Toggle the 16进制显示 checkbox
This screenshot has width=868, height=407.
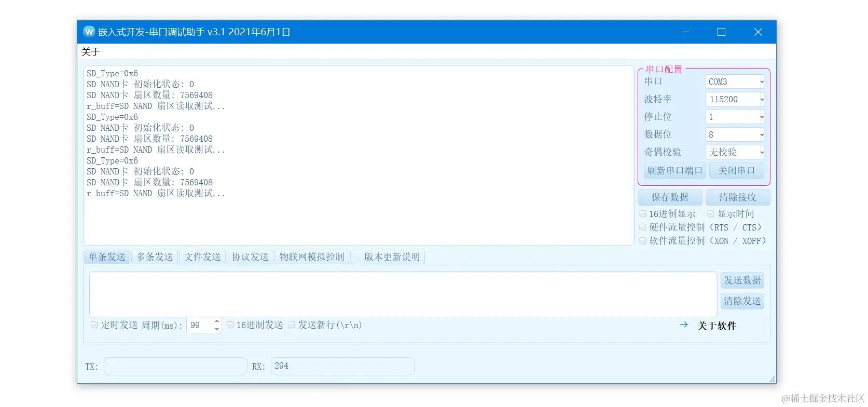(x=643, y=214)
